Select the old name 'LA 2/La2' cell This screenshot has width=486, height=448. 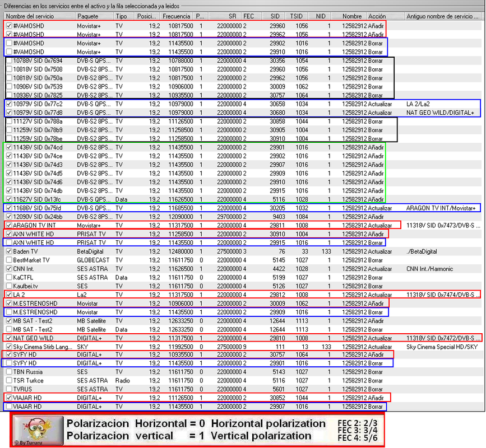[x=418, y=104]
